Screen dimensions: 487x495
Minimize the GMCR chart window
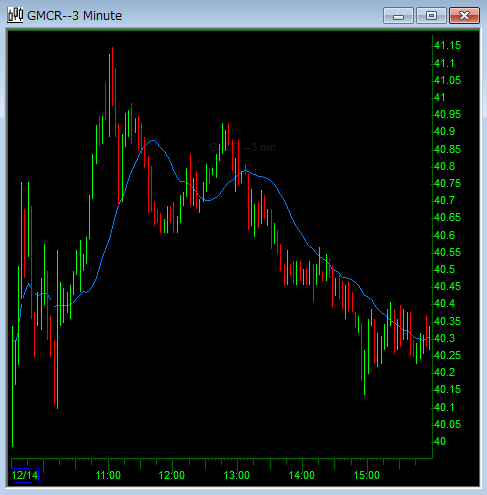click(398, 16)
